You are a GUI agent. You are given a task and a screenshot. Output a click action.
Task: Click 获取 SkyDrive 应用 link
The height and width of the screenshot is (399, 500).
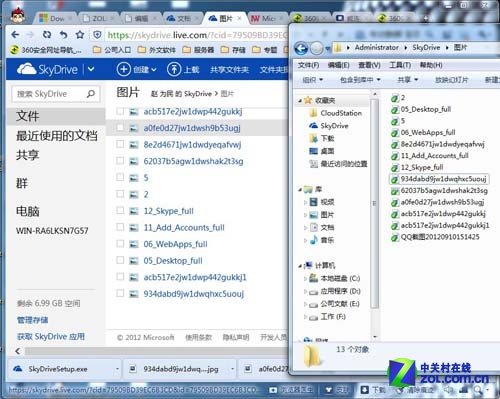pos(51,336)
